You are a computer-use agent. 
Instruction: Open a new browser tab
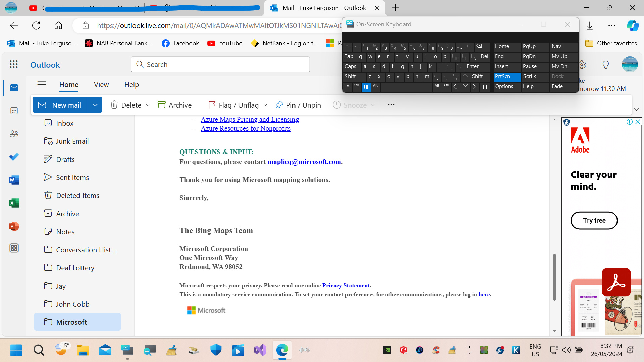396,8
